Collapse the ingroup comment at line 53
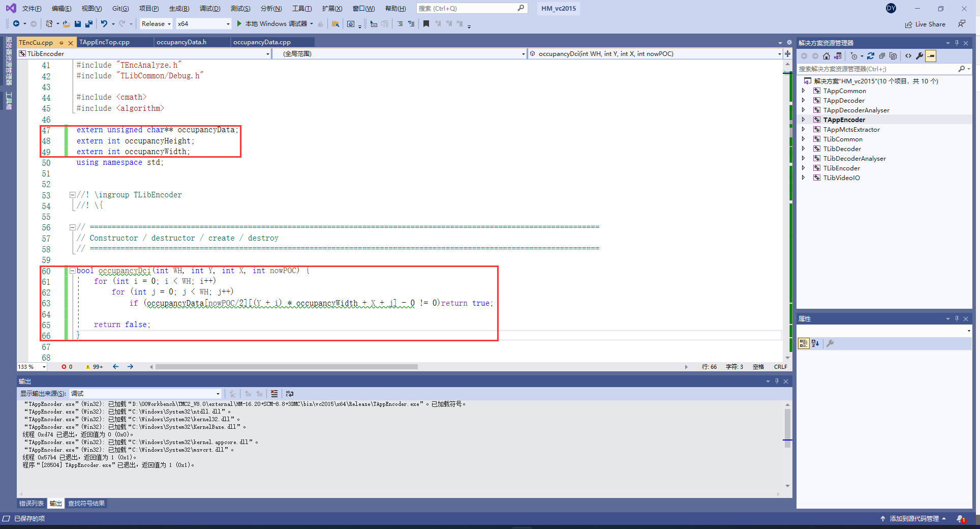The height and width of the screenshot is (529, 980). (x=72, y=195)
